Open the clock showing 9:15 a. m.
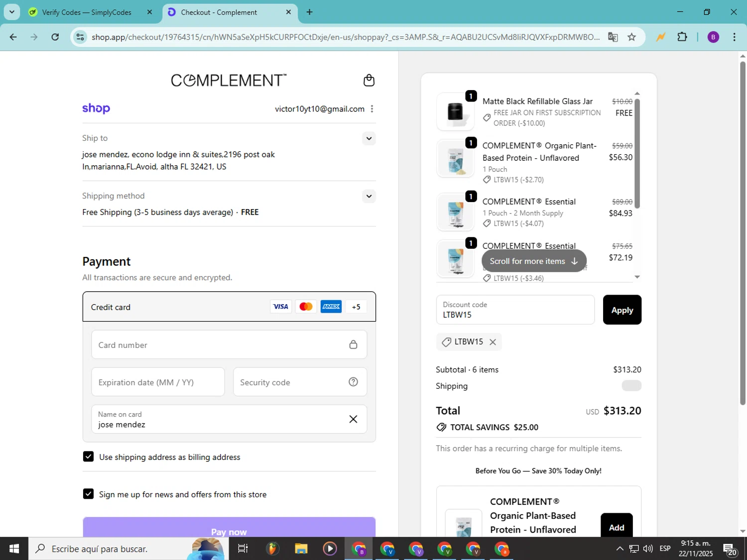The height and width of the screenshot is (560, 747). point(696,549)
